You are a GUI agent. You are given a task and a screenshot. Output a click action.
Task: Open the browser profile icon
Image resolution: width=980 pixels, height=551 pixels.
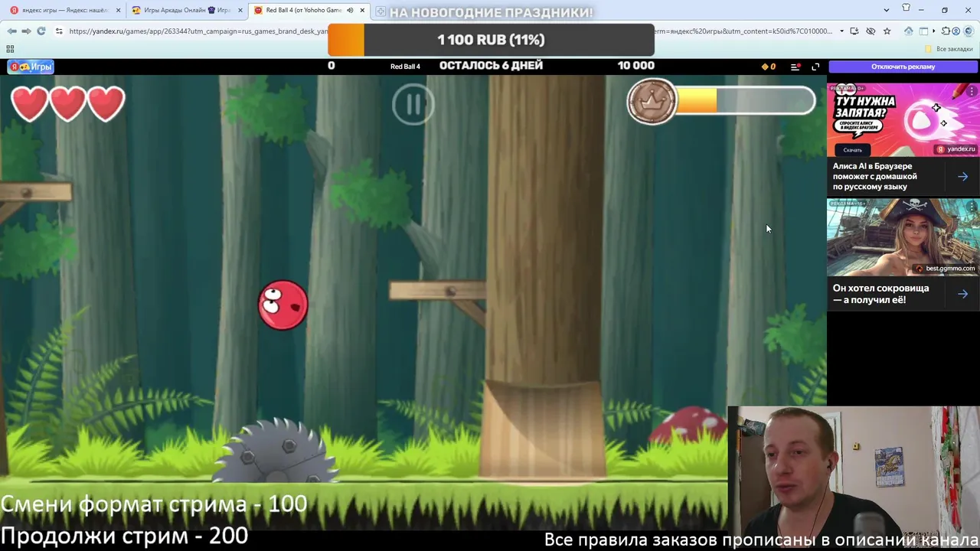point(957,31)
